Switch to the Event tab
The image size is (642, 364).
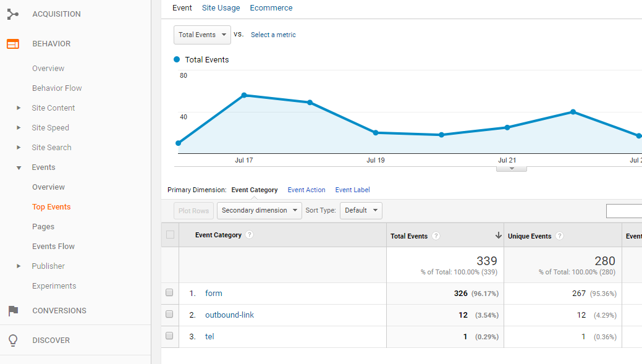click(182, 8)
